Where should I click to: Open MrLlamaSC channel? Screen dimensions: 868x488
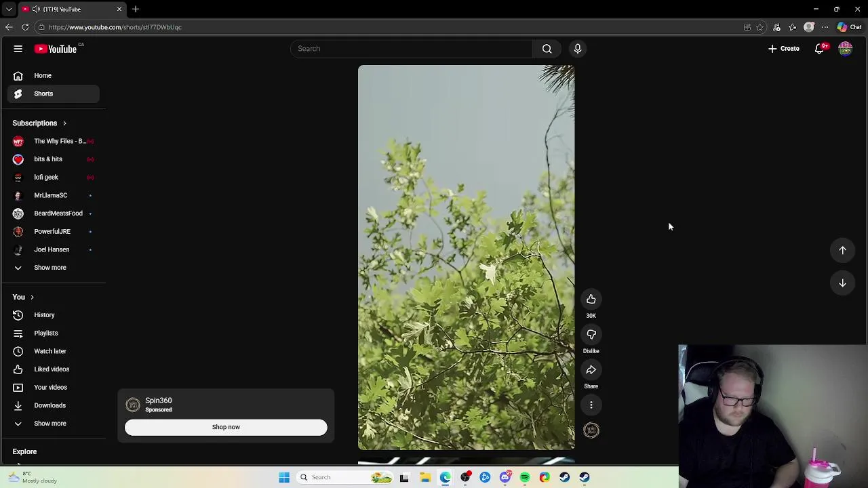point(54,195)
